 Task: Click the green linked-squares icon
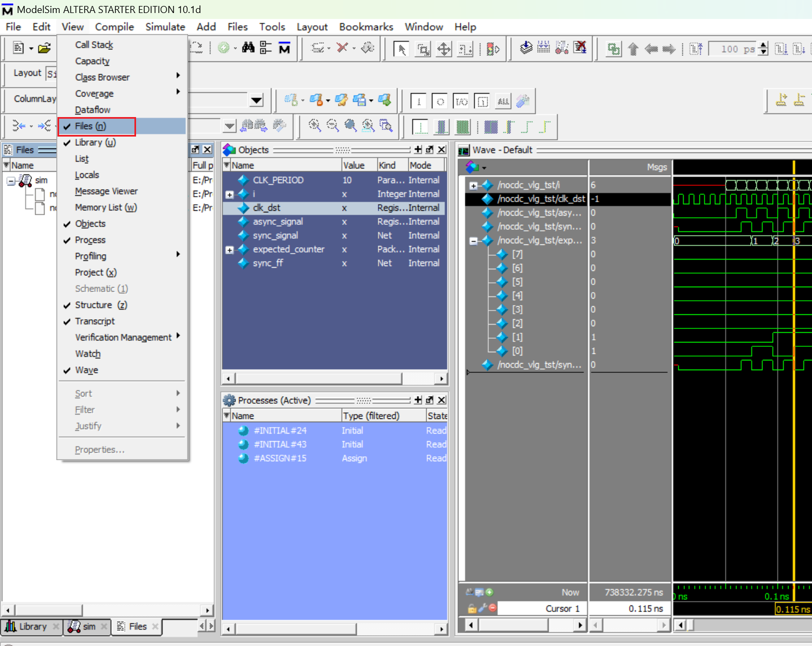(x=614, y=49)
